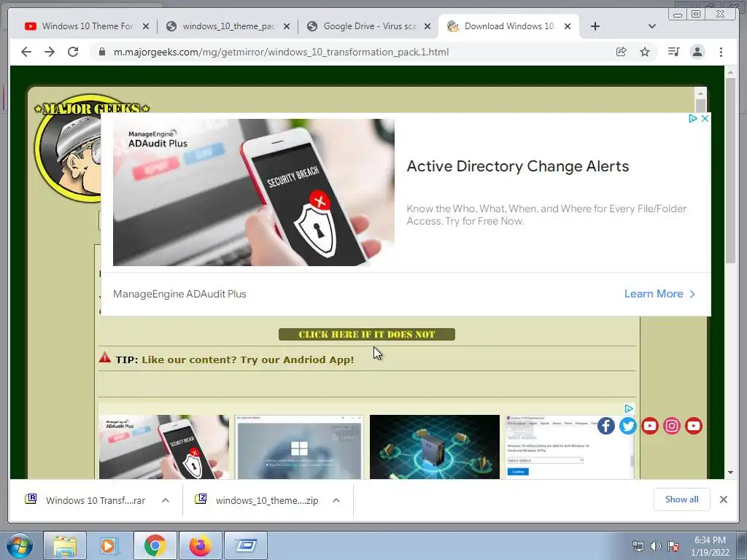
Task: Open the volume speaker tray icon
Action: click(656, 546)
